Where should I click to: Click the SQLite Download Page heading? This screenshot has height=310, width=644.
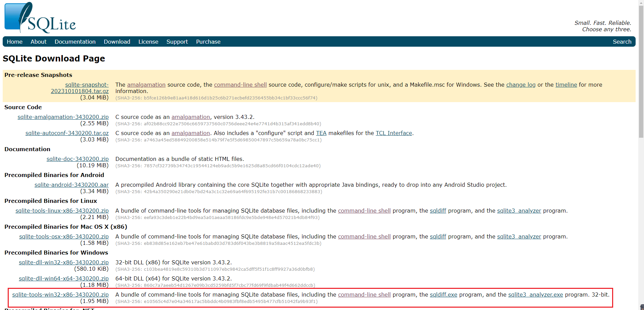point(54,58)
